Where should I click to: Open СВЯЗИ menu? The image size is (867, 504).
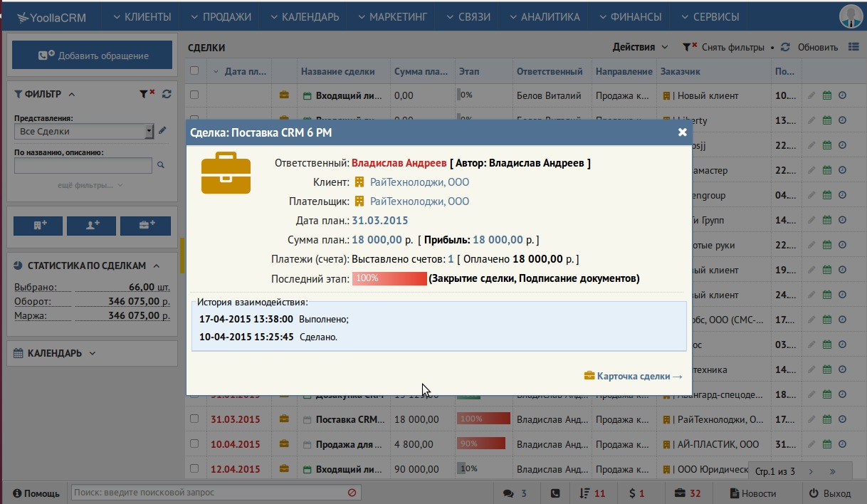coord(468,16)
